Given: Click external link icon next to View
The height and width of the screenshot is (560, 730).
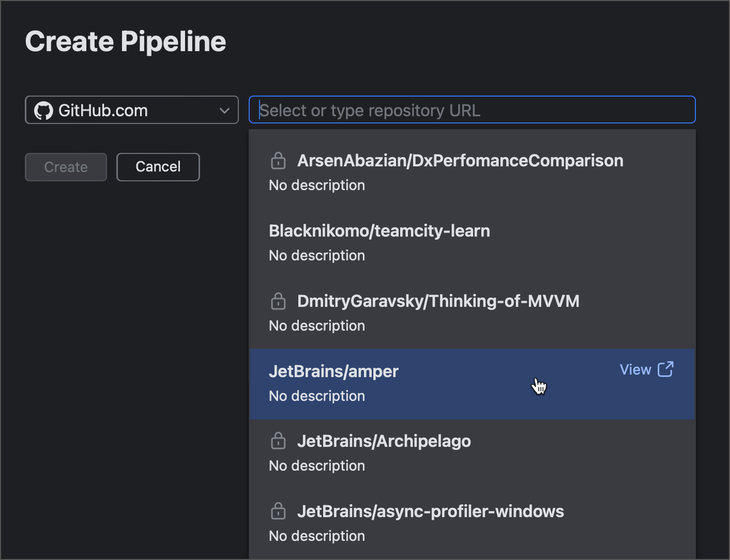Looking at the screenshot, I should click(665, 369).
